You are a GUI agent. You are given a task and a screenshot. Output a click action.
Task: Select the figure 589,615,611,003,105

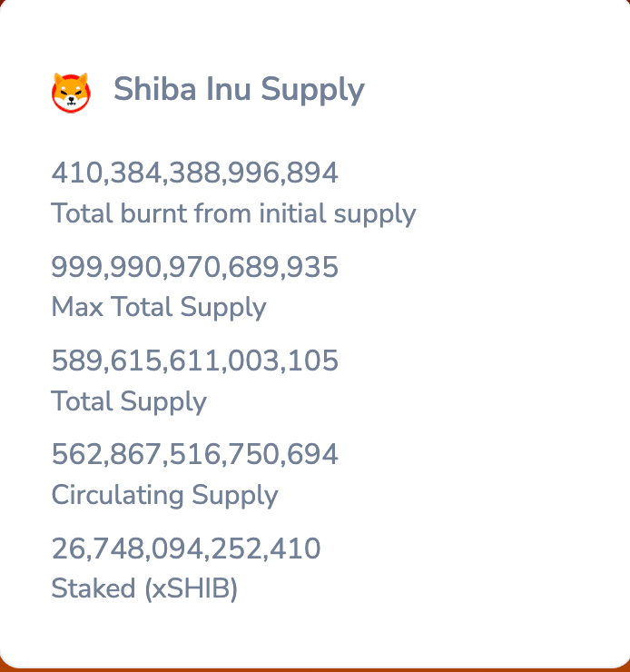pos(194,361)
